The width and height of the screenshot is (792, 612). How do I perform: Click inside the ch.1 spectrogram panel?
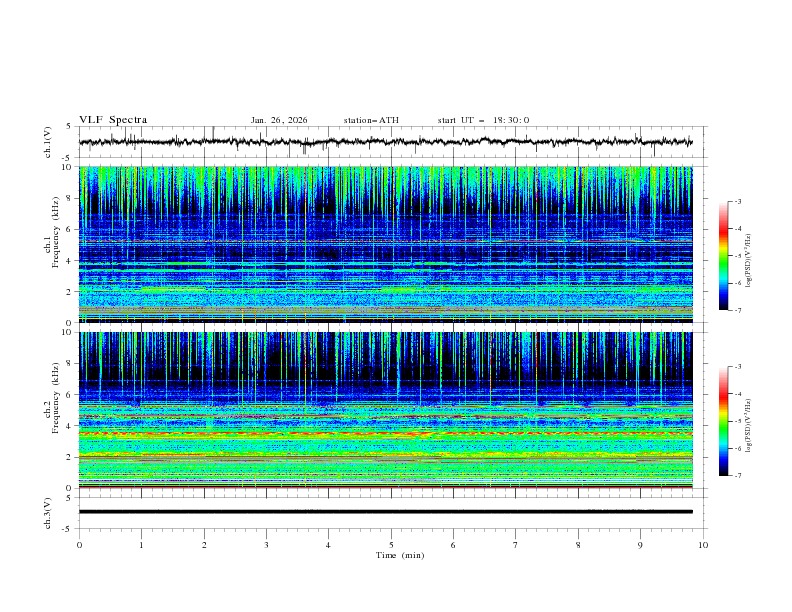click(x=385, y=244)
